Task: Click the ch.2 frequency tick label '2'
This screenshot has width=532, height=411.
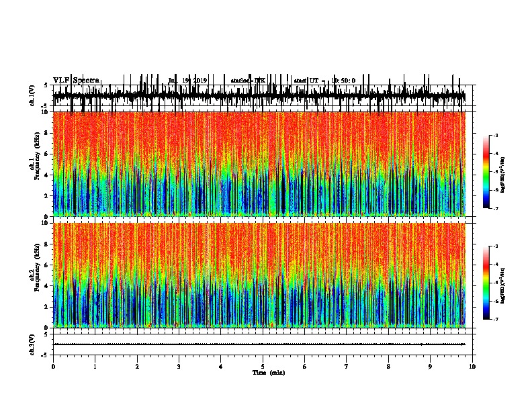Action: (47, 307)
